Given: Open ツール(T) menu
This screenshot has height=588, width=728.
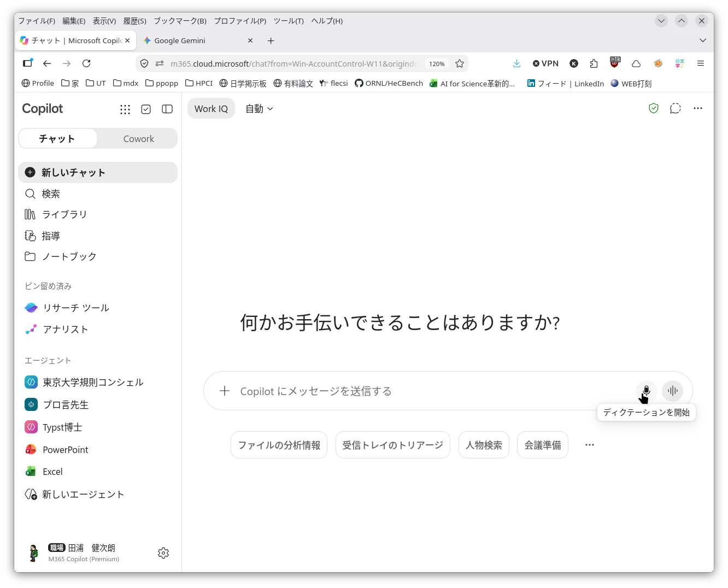Looking at the screenshot, I should tap(289, 21).
